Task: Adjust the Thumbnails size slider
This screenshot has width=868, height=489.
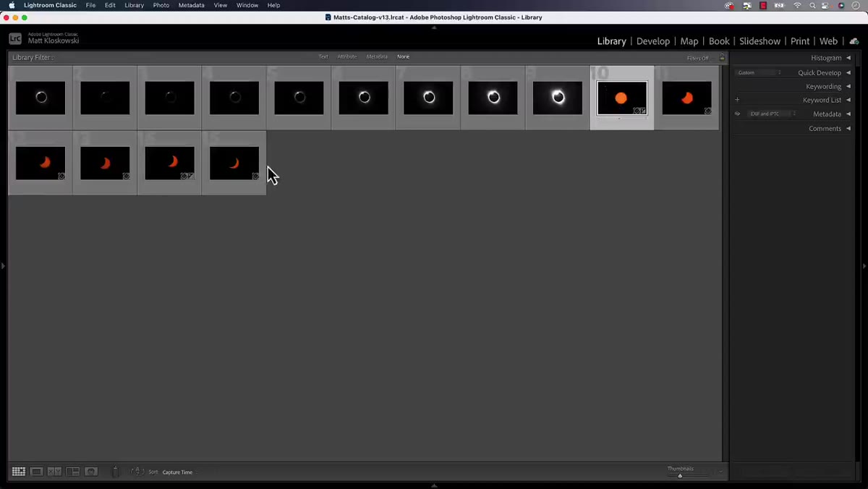Action: [680, 475]
